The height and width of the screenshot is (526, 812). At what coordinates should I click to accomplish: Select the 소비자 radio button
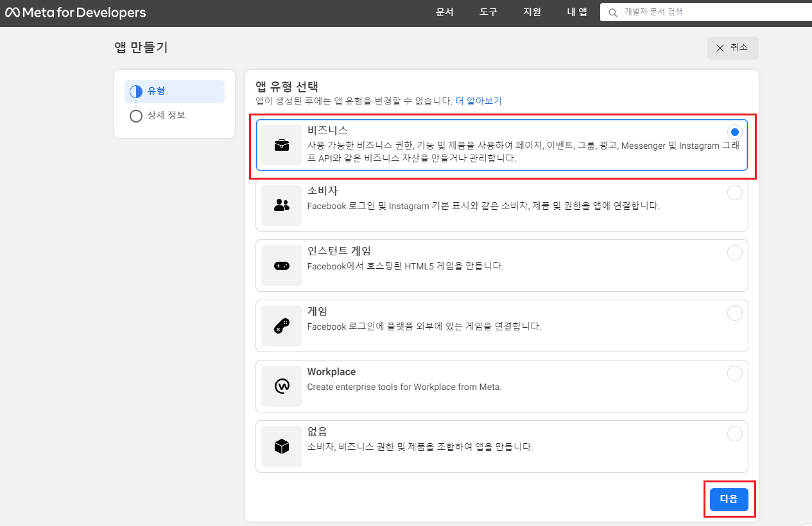coord(735,192)
